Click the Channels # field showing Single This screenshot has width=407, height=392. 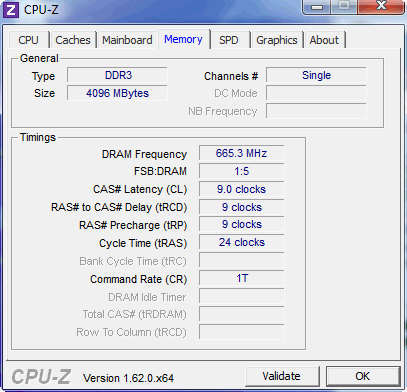tap(316, 75)
